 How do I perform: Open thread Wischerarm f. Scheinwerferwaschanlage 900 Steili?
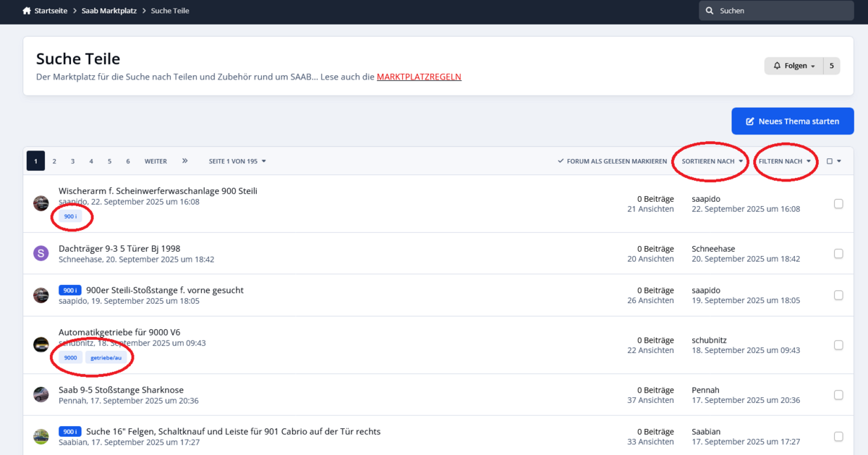click(x=158, y=191)
